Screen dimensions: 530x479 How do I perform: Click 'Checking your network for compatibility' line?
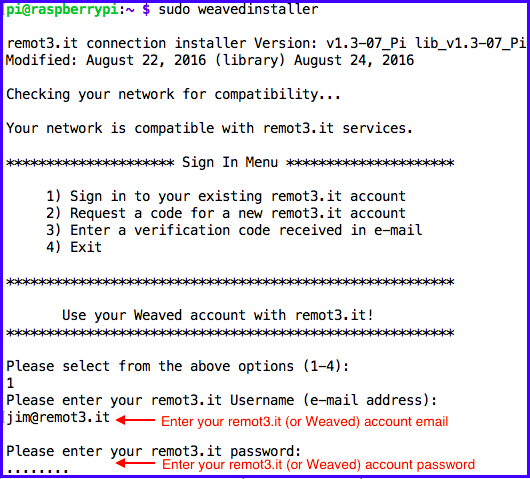[x=173, y=94]
